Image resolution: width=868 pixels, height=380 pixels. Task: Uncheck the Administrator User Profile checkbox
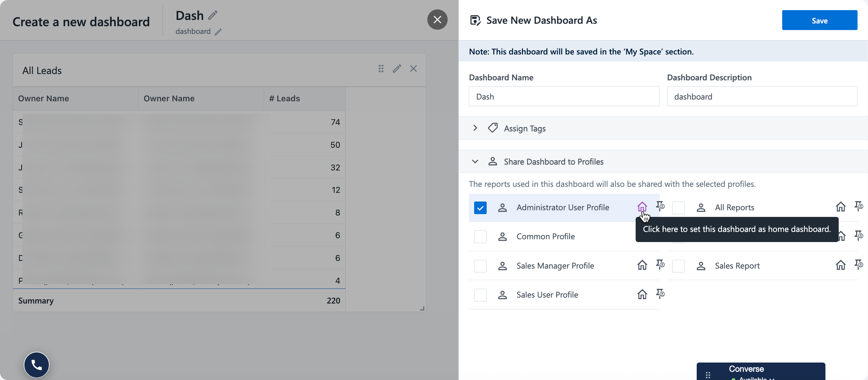[x=480, y=207]
